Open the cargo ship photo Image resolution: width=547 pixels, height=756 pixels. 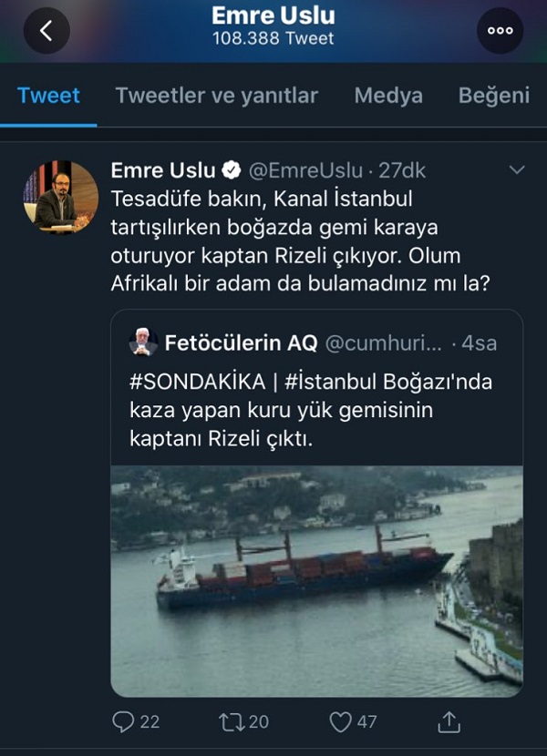[316, 581]
